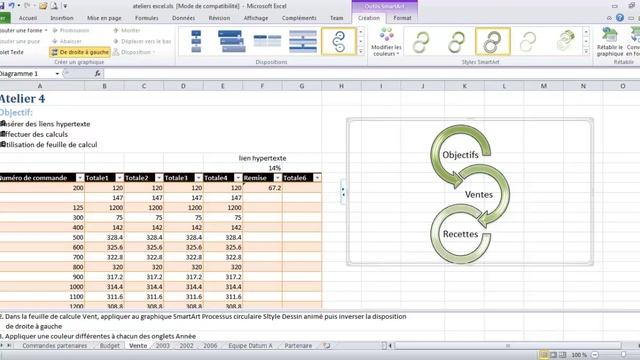The width and height of the screenshot is (640, 360).
Task: Select Page Break Preview icon in status bar
Action: click(563, 355)
